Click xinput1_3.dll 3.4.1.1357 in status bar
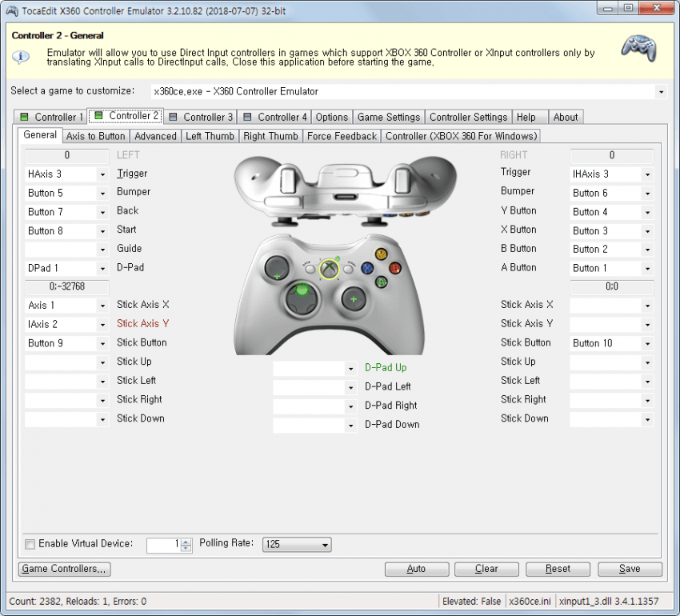The height and width of the screenshot is (616, 680). [609, 602]
